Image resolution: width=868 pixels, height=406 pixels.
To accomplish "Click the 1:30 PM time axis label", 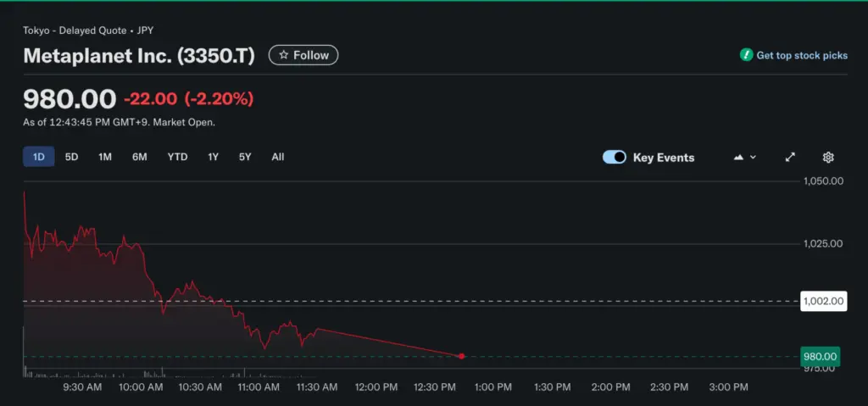I will tap(553, 387).
